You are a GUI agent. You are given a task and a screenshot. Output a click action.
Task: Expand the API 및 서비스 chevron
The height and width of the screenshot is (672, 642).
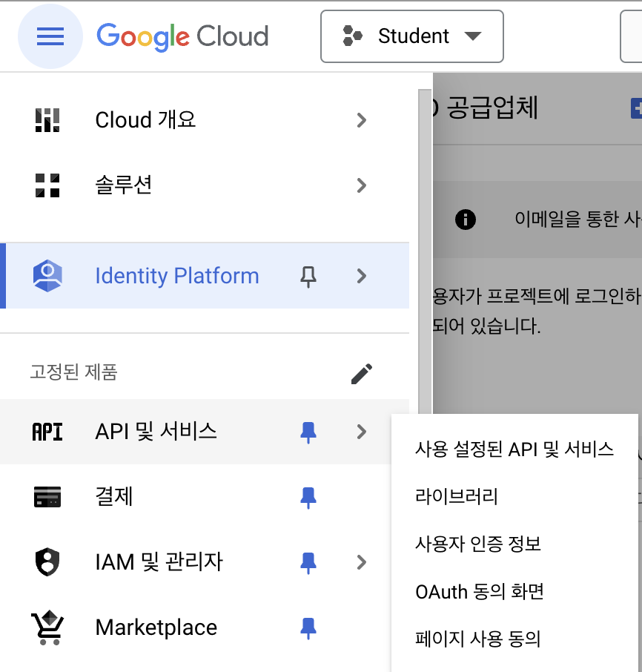click(362, 432)
